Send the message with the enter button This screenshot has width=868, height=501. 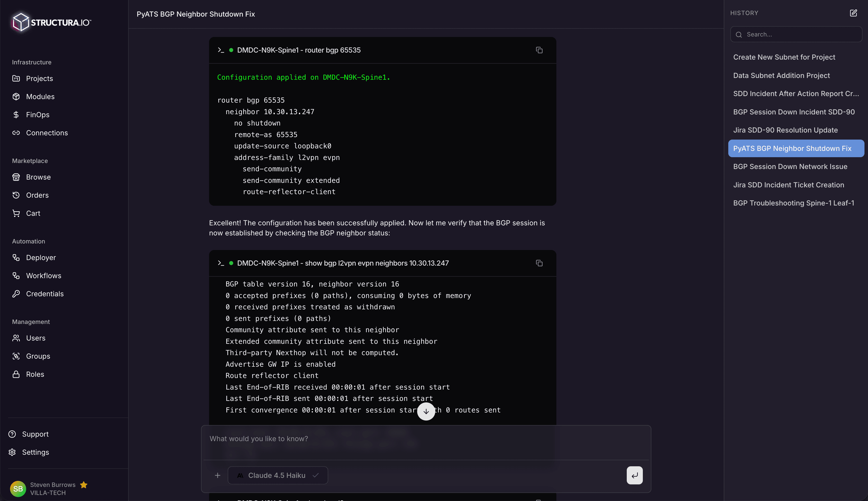[x=634, y=475]
